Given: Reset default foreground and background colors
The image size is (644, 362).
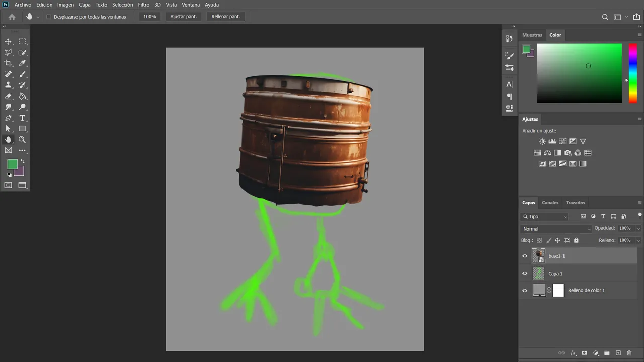Looking at the screenshot, I should [9, 175].
